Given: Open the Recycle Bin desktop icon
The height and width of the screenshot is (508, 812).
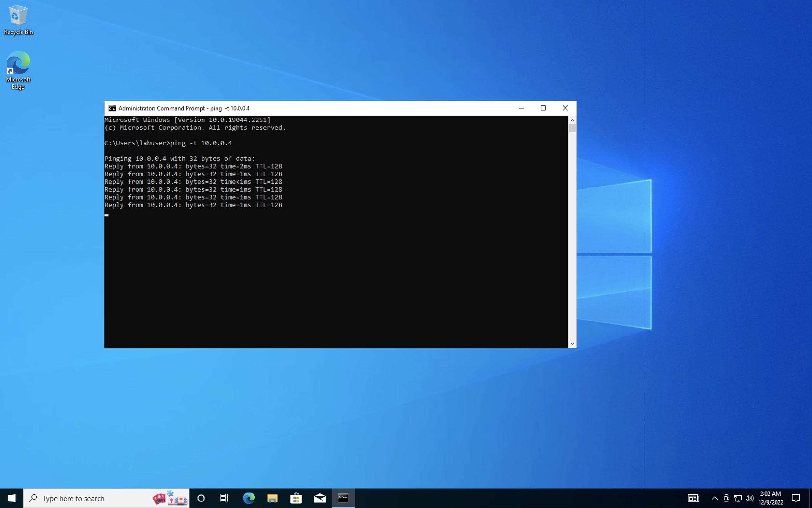Looking at the screenshot, I should [18, 20].
